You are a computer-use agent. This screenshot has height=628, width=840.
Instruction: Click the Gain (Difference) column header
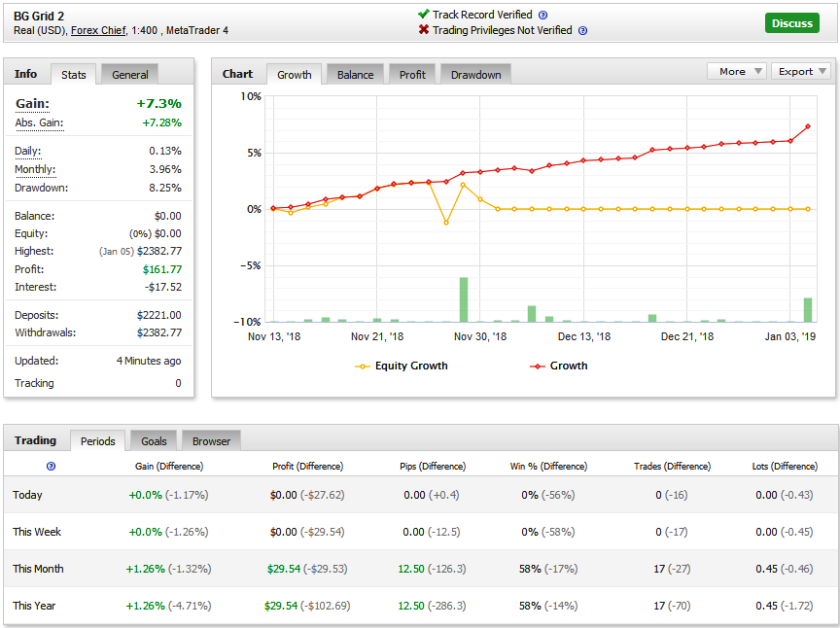[x=169, y=467]
